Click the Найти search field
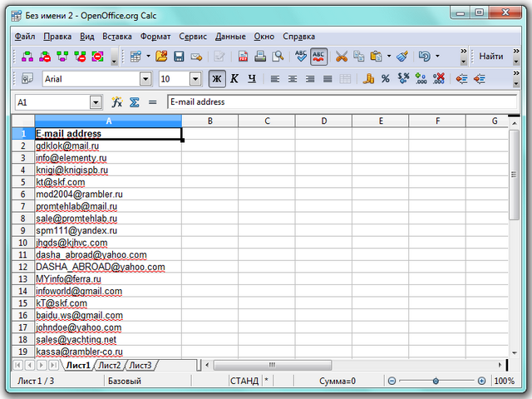 click(491, 57)
